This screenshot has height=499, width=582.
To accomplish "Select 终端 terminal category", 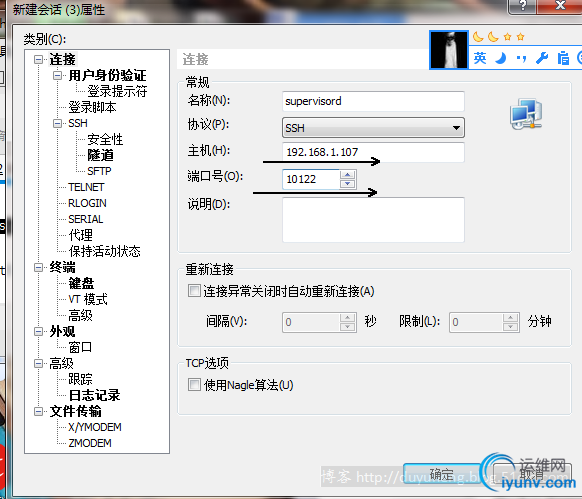I will [62, 267].
